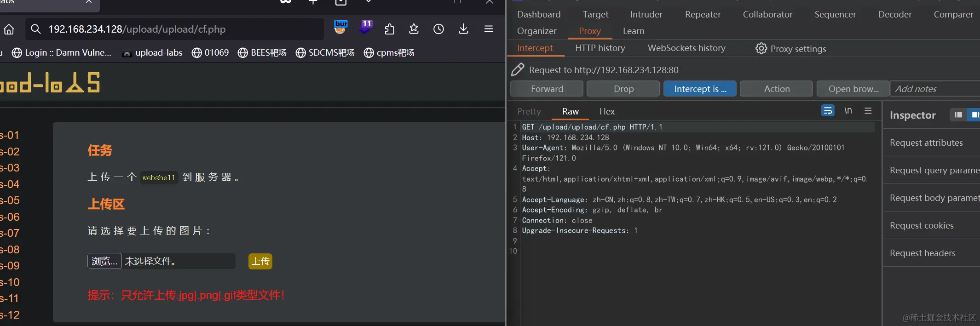This screenshot has height=326, width=980.
Task: Click the GET /upload/upload/cf.php request line
Action: pyautogui.click(x=592, y=127)
